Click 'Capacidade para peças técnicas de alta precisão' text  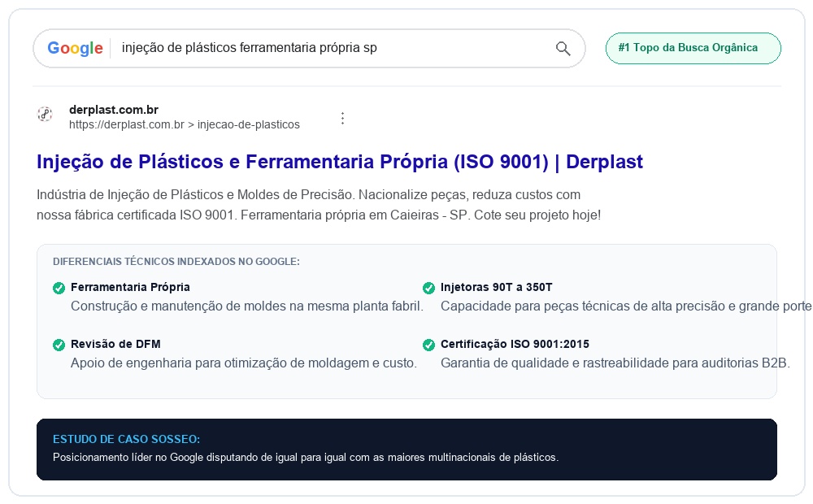coord(626,306)
